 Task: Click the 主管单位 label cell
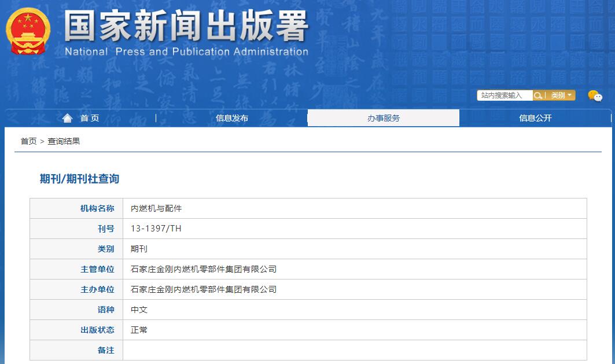[76, 269]
